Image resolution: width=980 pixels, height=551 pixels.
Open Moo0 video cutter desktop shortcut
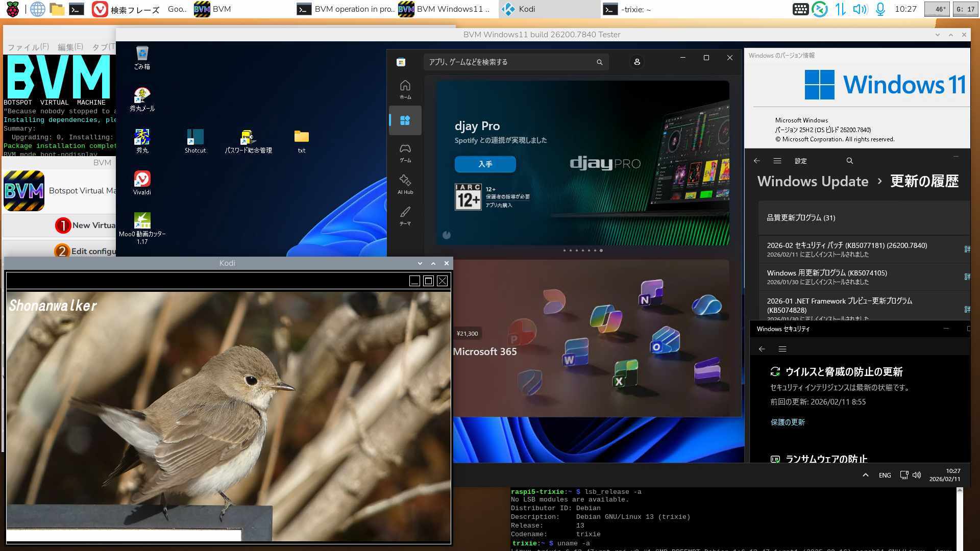[142, 227]
